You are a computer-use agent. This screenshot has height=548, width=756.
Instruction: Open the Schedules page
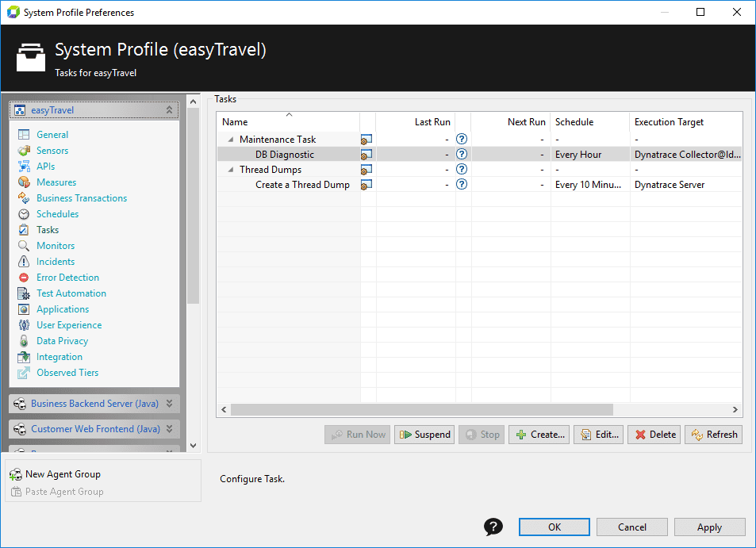[x=57, y=214]
